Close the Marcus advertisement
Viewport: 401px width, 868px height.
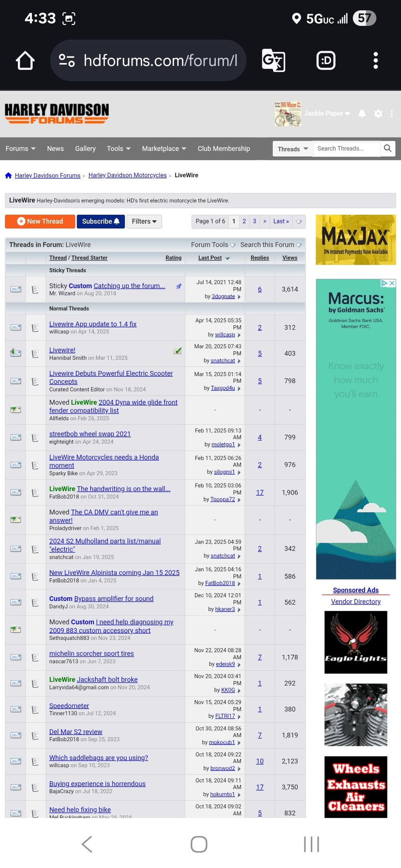(392, 283)
